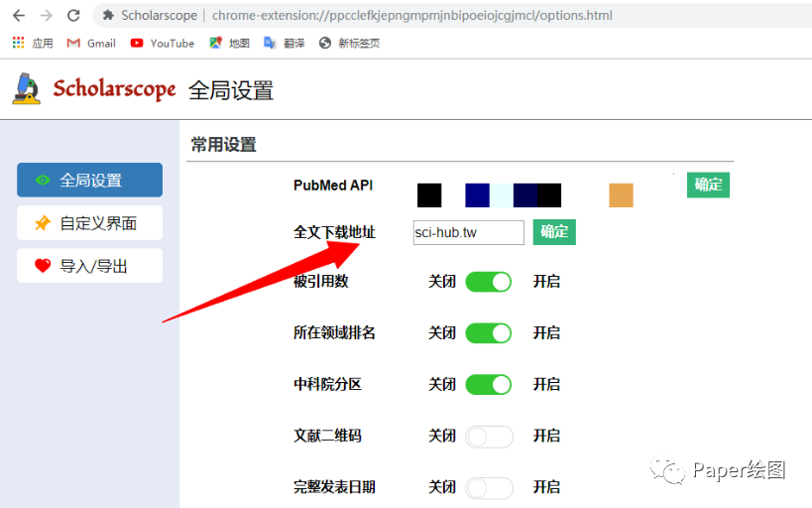Open the 应用 apps grid bookmark
Viewport: 812px width, 508px height.
[x=33, y=43]
